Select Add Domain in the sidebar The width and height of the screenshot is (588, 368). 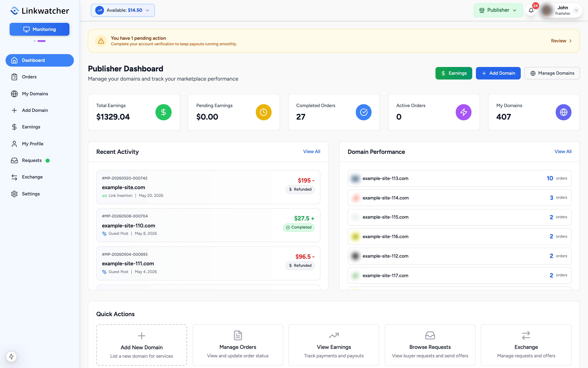tap(40, 110)
